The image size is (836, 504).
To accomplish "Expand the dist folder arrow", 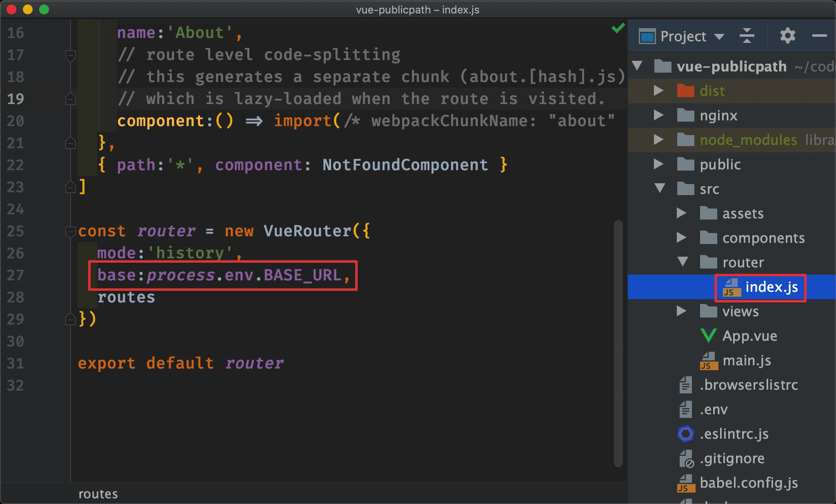I will point(658,90).
